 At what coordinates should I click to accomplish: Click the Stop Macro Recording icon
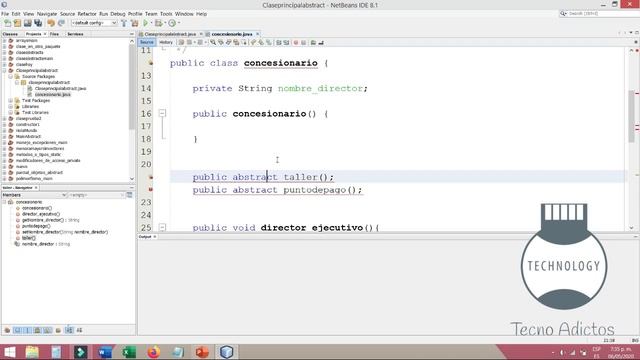(303, 42)
